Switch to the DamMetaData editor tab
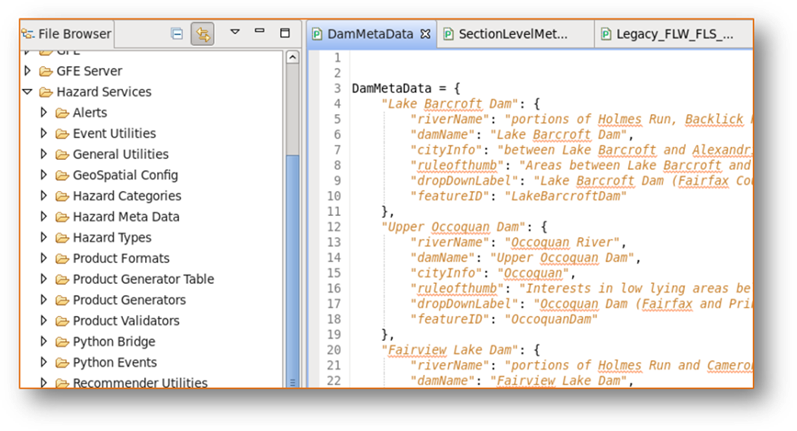The image size is (797, 431). (370, 34)
